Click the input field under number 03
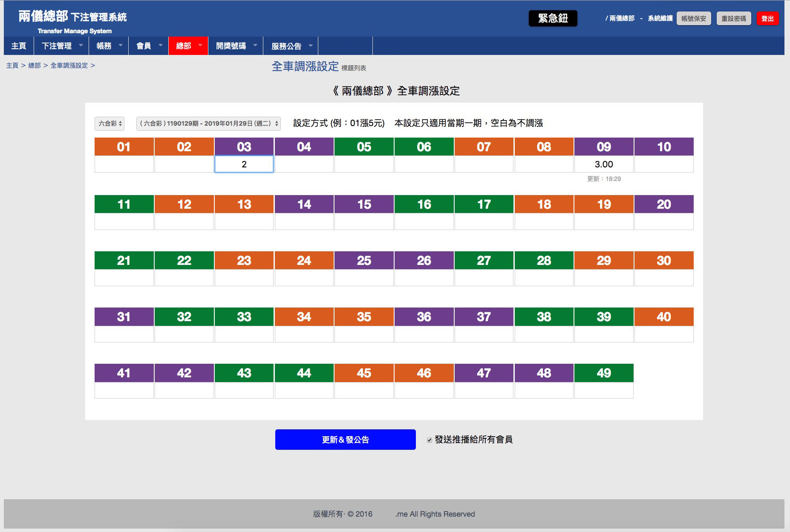Image resolution: width=790 pixels, height=532 pixels. [x=244, y=164]
